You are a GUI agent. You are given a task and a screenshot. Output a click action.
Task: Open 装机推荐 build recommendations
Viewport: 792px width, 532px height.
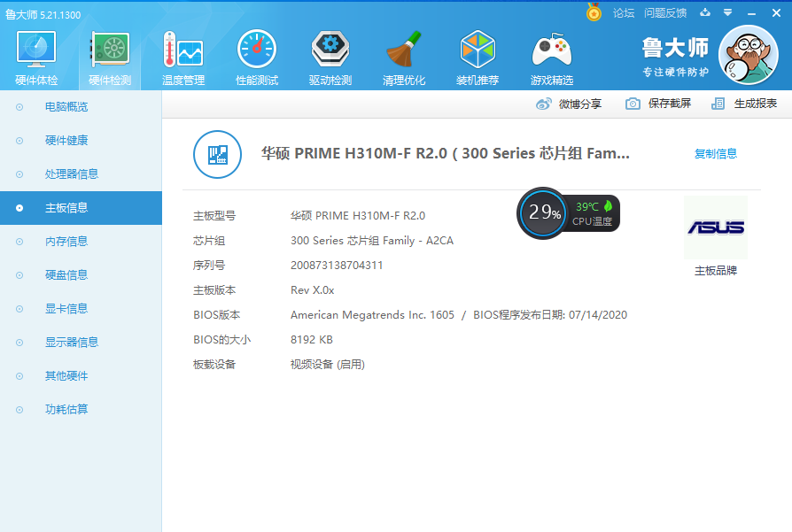click(478, 58)
